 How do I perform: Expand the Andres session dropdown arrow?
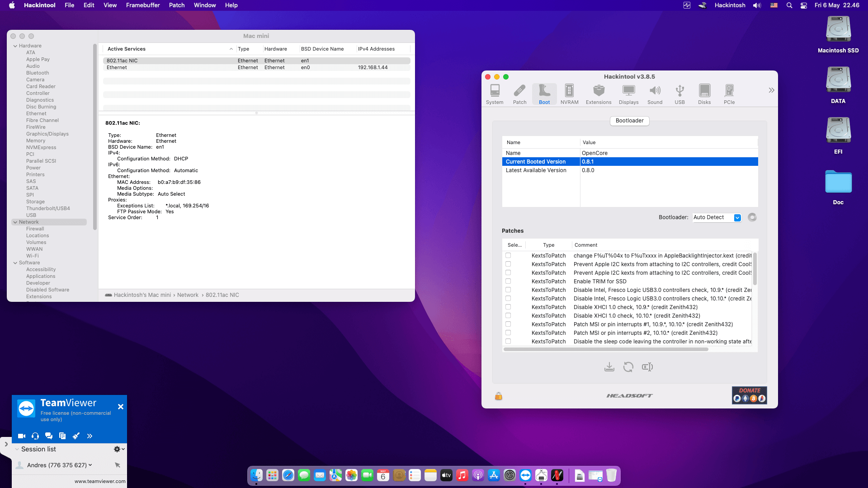(90, 465)
